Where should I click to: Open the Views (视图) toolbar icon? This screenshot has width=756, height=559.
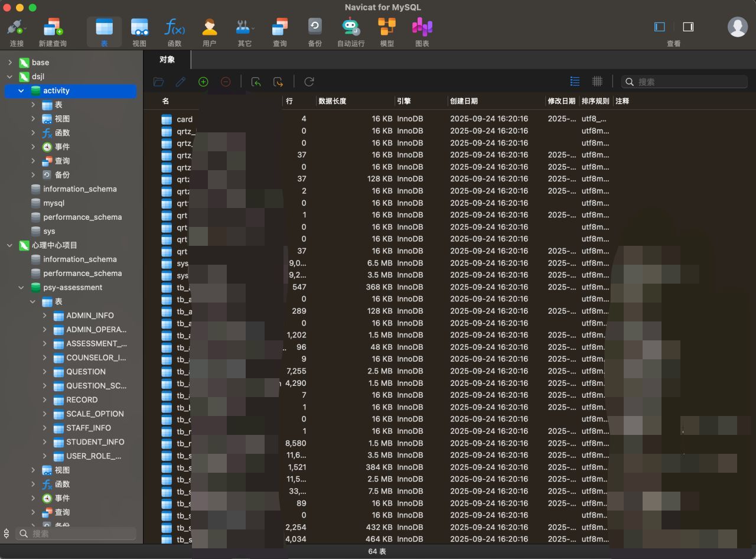coord(139,28)
